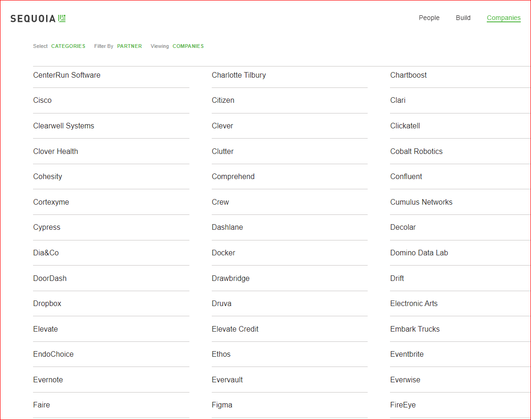This screenshot has height=420, width=531.
Task: Select the Companies nav tab
Action: click(x=504, y=18)
